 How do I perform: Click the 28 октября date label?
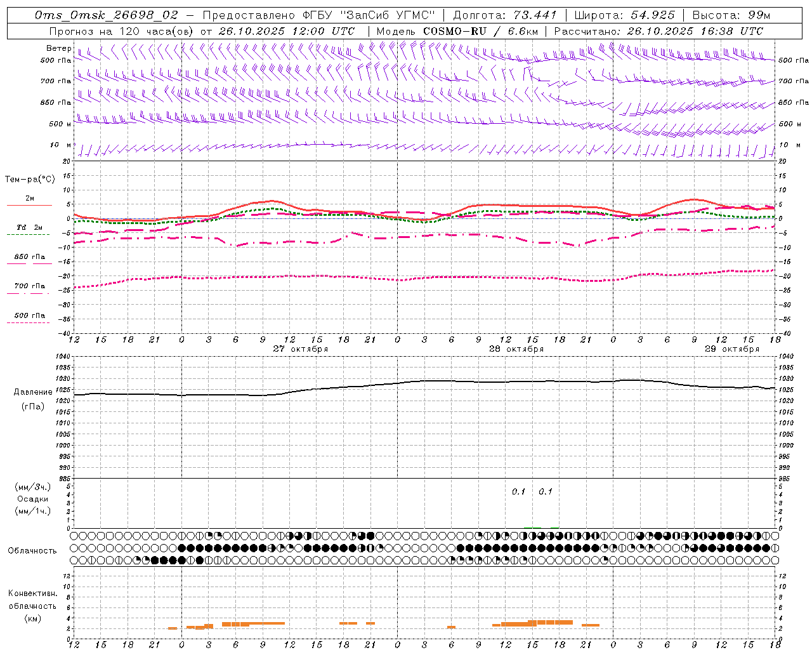pos(516,348)
